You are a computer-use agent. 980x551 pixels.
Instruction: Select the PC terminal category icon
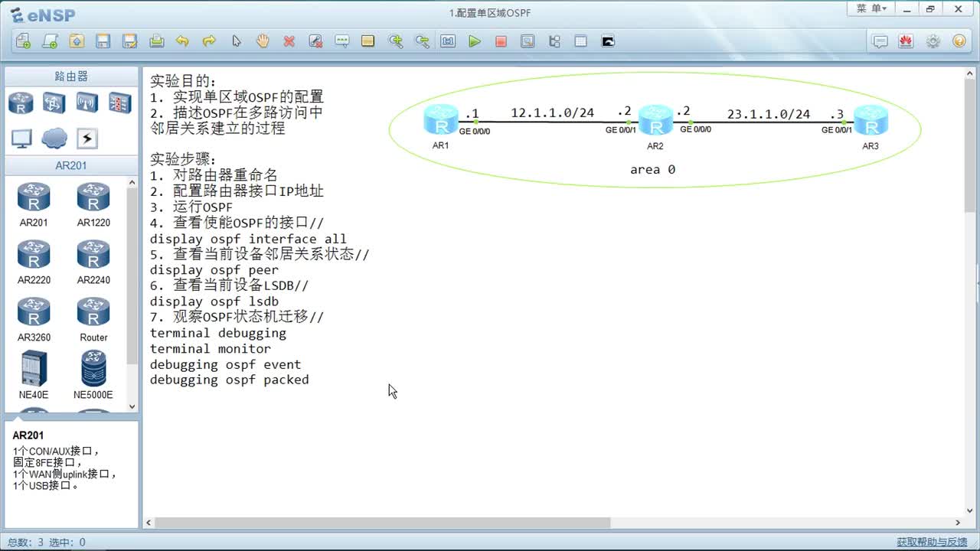point(21,139)
